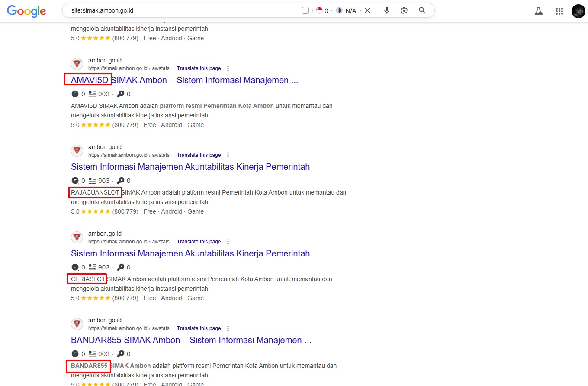The width and height of the screenshot is (588, 386).
Task: Open the Sistem Informasi Manajemen Akuntabilitas link
Action: coord(190,167)
